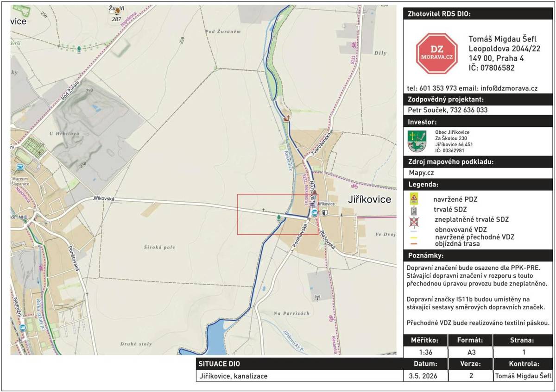This screenshot has height=392, width=556.
Task: Select the trvalé SDZ parking sign icon
Action: point(414,210)
